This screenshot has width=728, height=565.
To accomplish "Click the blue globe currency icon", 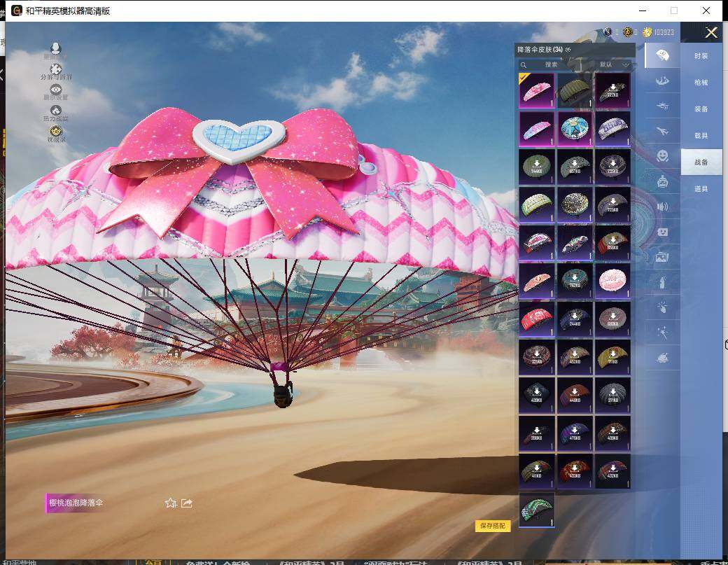I will tap(608, 32).
